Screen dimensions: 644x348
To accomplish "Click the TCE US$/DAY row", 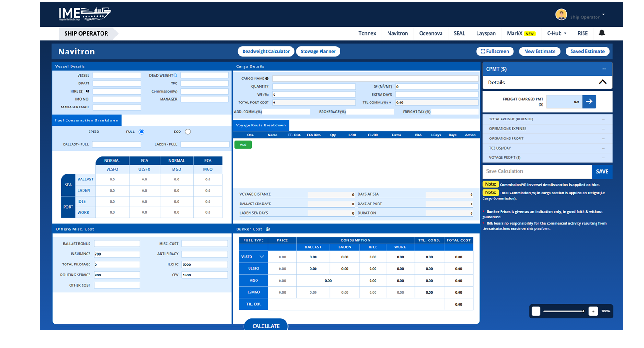I will click(547, 148).
